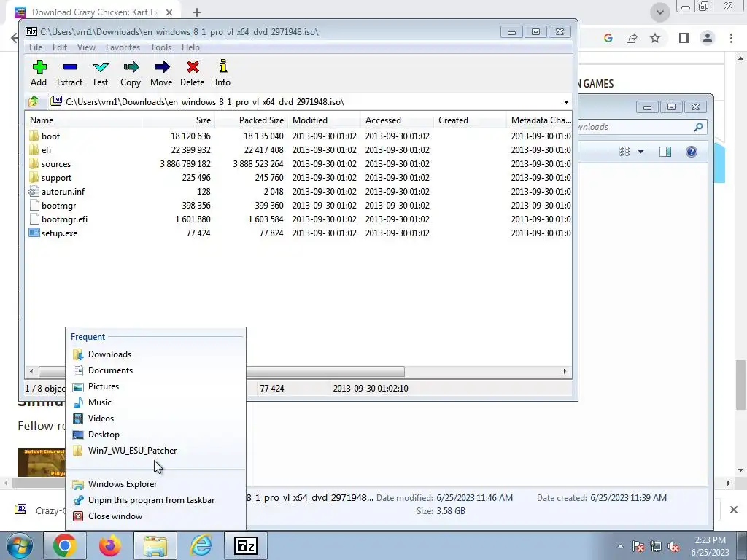747x560 pixels.
Task: Open Firefox from the taskbar
Action: tap(110, 545)
